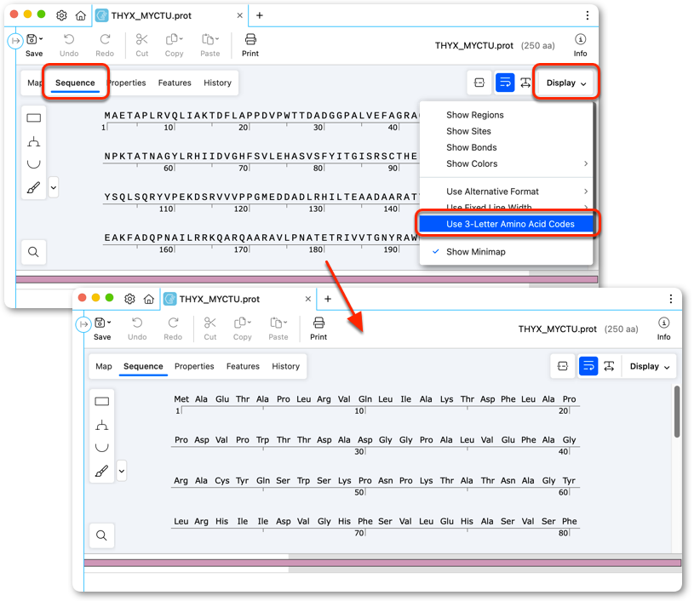Toggle compact view button in the top window
The height and width of the screenshot is (601, 700).
[479, 83]
